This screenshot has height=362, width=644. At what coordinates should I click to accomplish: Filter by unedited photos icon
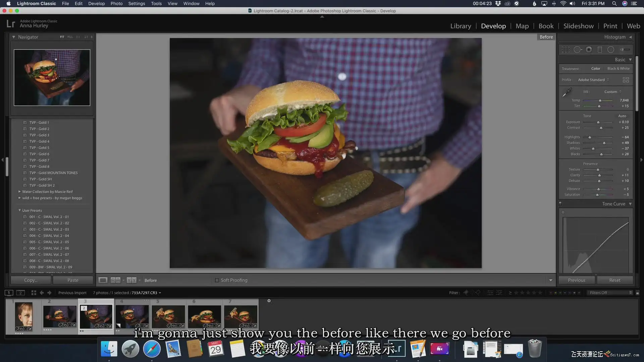(499, 293)
